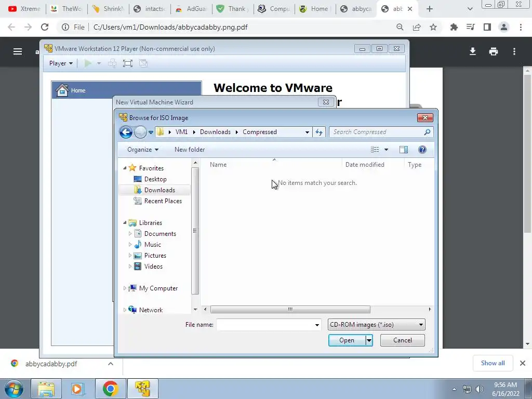This screenshot has width=532, height=399.
Task: Open PDF viewer more actions menu
Action: (x=514, y=51)
